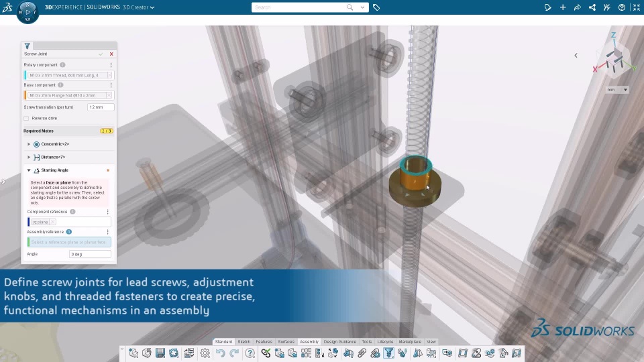The height and width of the screenshot is (362, 644).
Task: Click the highlighted Screw Joint funnel icon
Action: pyautogui.click(x=388, y=353)
